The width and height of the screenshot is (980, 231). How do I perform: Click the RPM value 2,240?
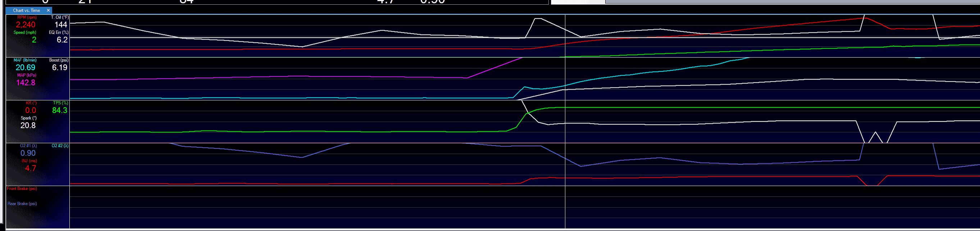[26, 25]
